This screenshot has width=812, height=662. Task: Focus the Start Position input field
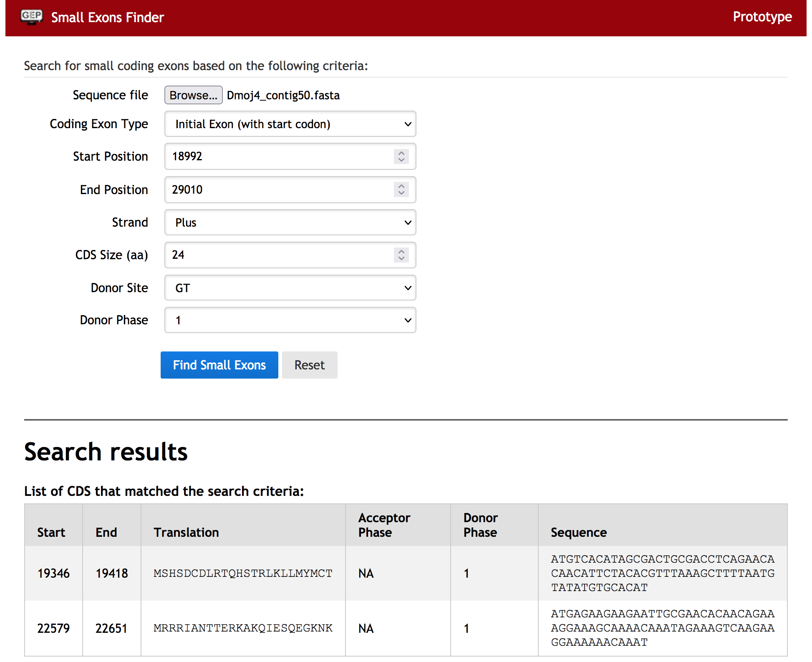coord(290,157)
